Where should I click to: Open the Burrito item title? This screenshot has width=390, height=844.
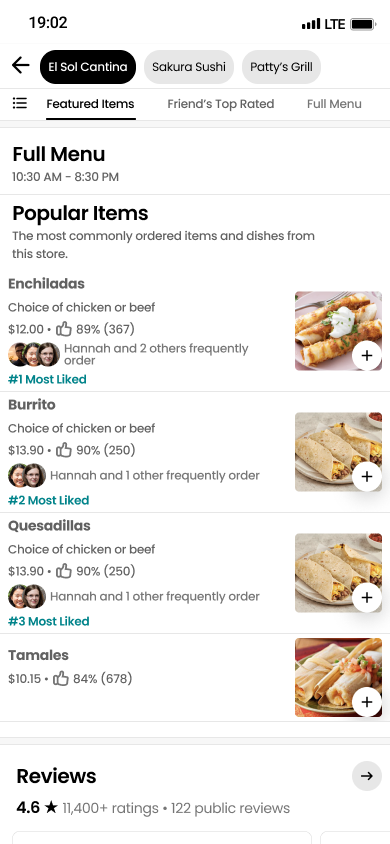[32, 404]
